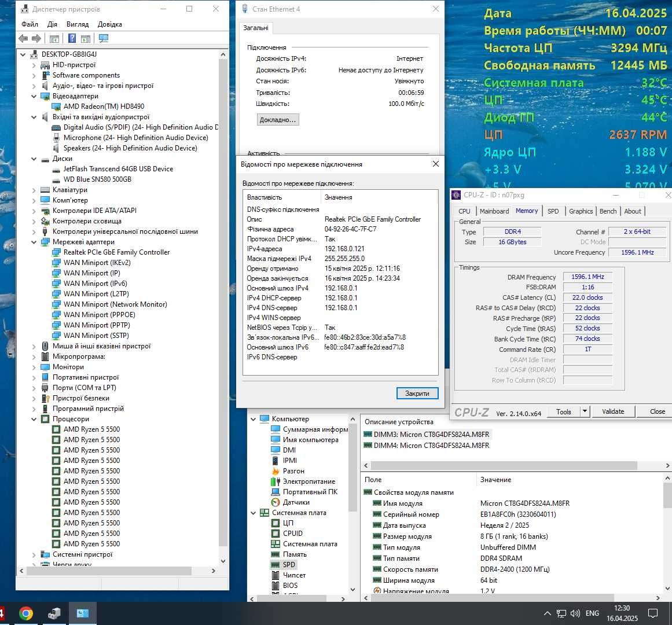Collapse the Системная плата node in AIDA64
Image resolution: width=672 pixels, height=625 pixels.
254,513
